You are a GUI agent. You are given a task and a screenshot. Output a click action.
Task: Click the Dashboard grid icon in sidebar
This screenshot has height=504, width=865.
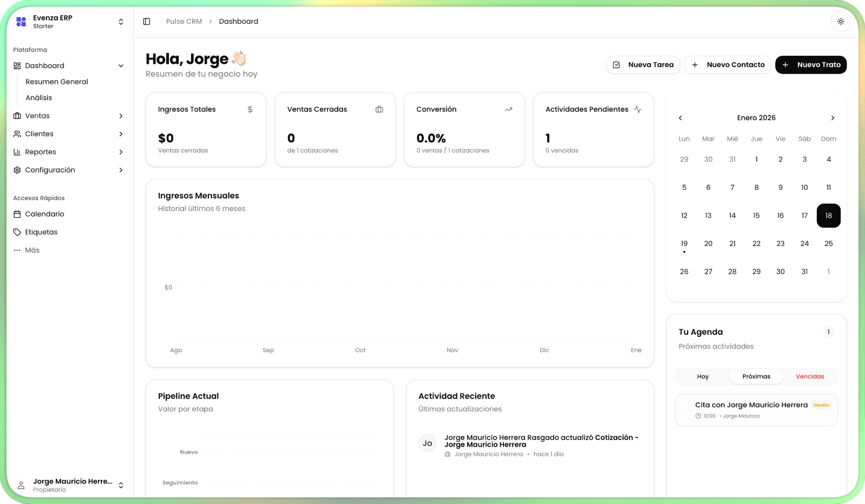(x=17, y=66)
